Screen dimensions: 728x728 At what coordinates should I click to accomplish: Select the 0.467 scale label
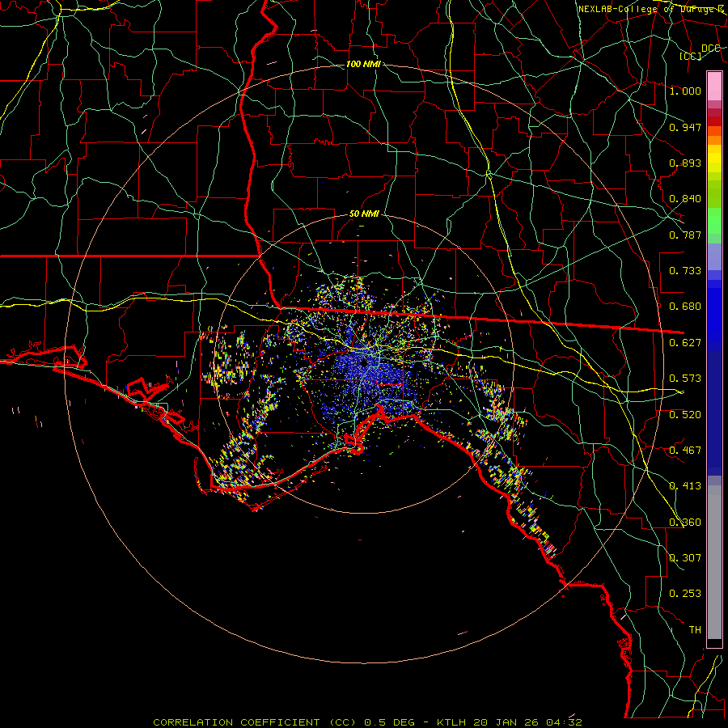tap(685, 451)
